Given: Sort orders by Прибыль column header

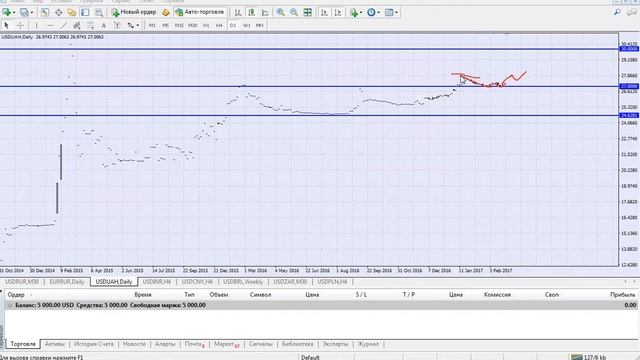Looking at the screenshot, I should (622, 295).
